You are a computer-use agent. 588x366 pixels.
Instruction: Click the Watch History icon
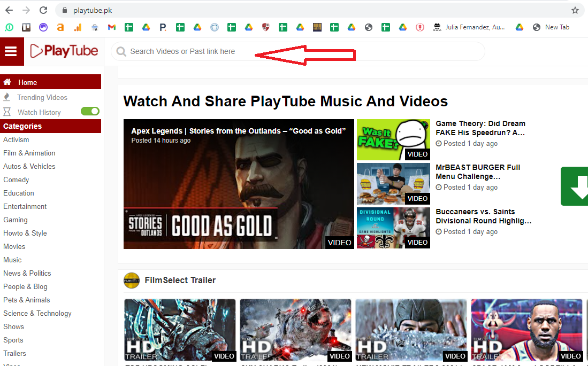[7, 112]
